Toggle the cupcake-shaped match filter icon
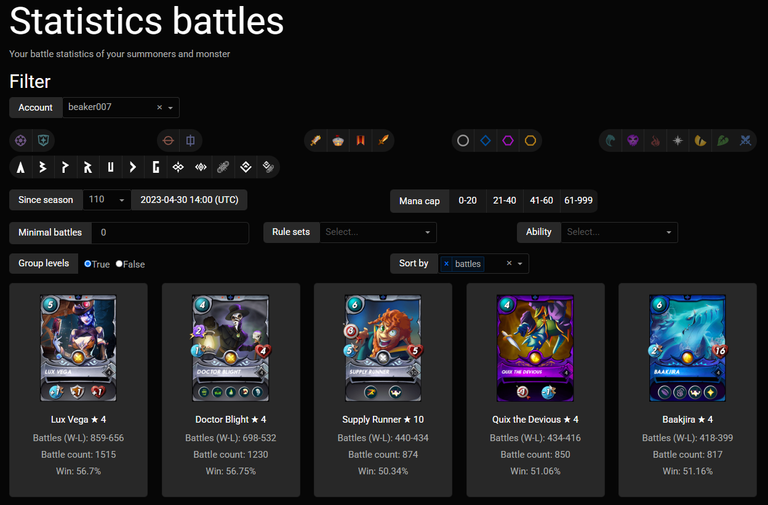The width and height of the screenshot is (768, 505). click(x=338, y=141)
